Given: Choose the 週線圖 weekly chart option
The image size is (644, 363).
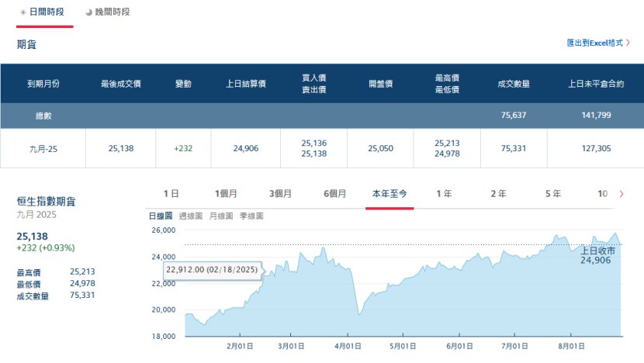Looking at the screenshot, I should pos(191,215).
